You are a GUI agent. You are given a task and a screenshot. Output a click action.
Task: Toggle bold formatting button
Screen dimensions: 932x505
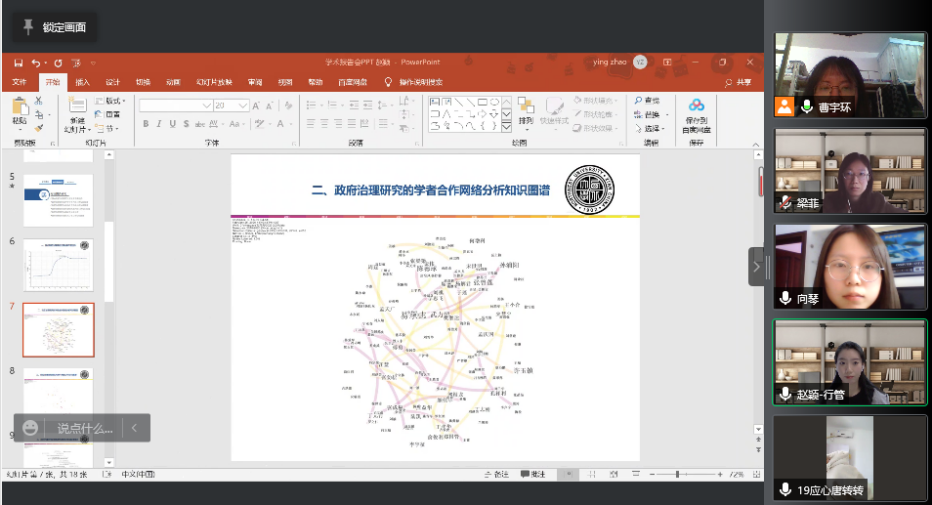pos(146,124)
